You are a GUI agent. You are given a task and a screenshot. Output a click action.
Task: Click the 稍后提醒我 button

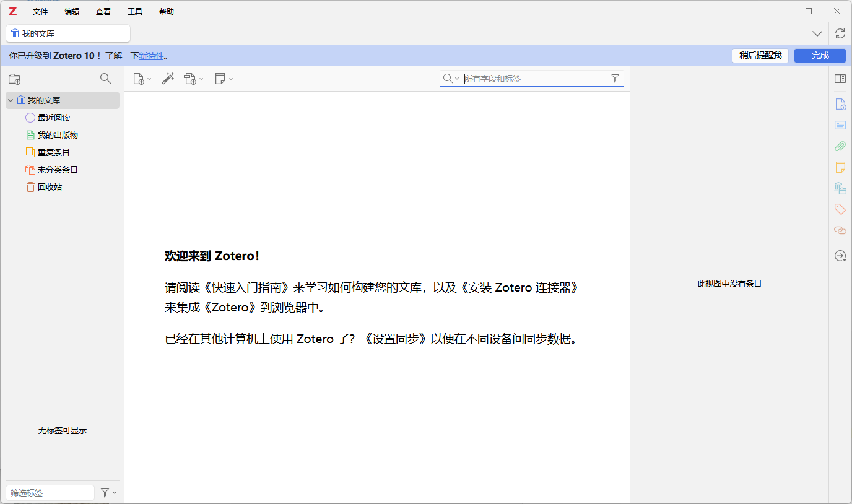[760, 56]
